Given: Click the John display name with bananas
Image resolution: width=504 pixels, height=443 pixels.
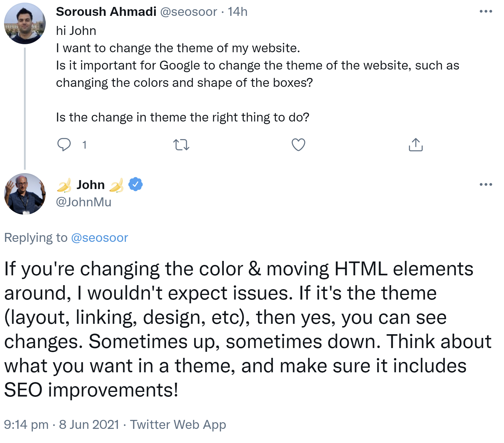Looking at the screenshot, I should click(90, 185).
